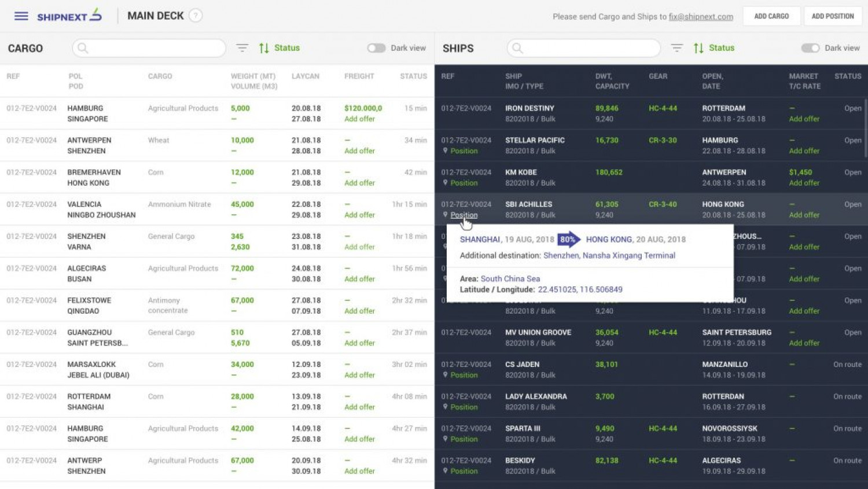This screenshot has height=489, width=868.
Task: Disable Dark view for the Ships panel
Action: point(810,48)
